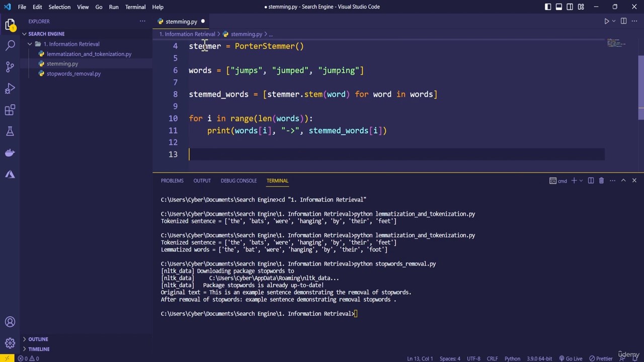Change language mode from Python
This screenshot has height=362, width=644.
pos(512,358)
